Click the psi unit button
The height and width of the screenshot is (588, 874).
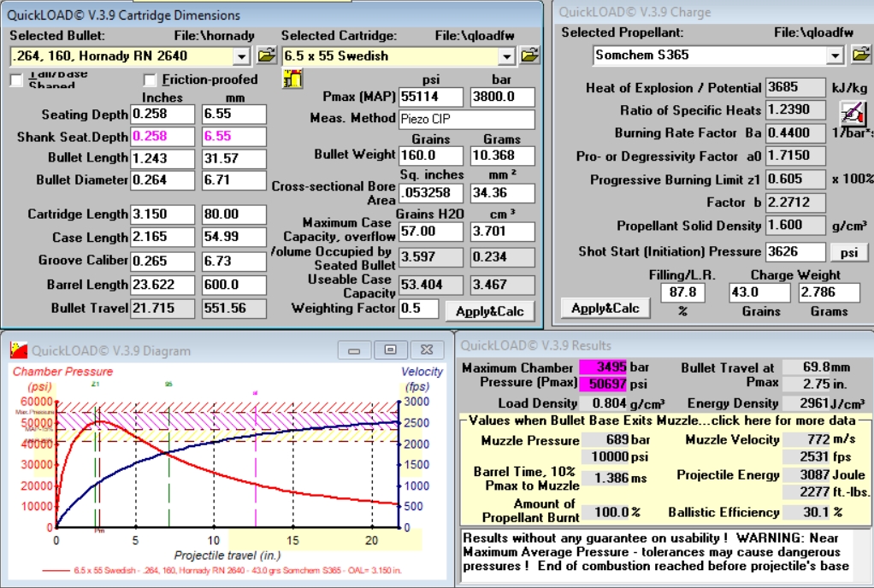click(847, 252)
